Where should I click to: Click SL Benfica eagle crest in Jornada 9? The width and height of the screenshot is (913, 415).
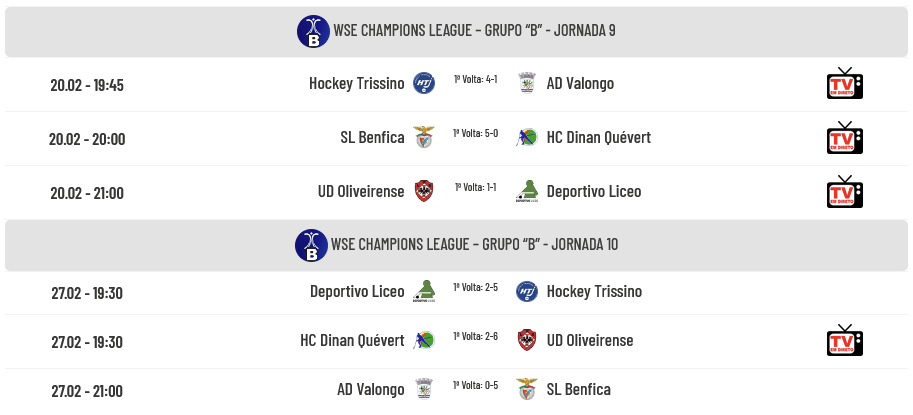(x=424, y=138)
